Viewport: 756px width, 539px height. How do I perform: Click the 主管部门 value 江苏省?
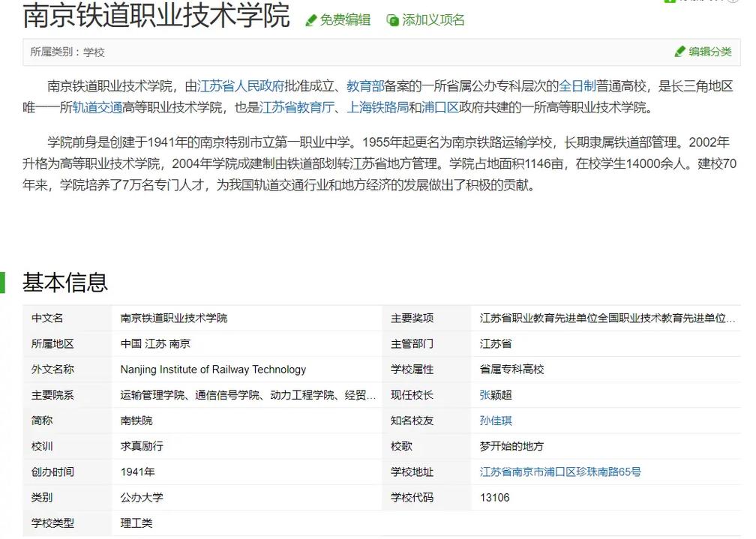(496, 344)
